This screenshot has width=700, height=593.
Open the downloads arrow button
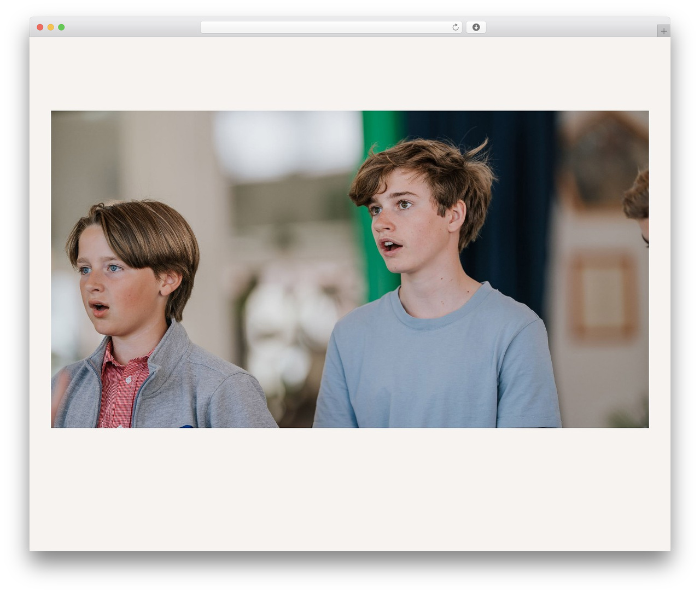pyautogui.click(x=476, y=27)
